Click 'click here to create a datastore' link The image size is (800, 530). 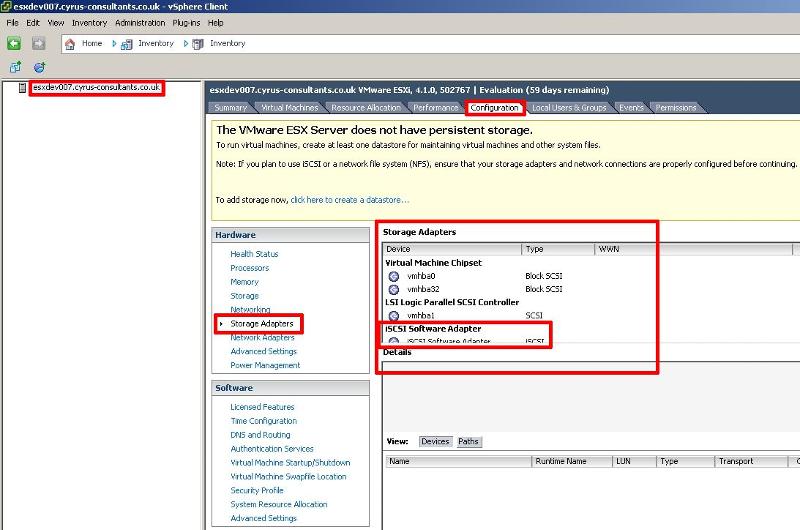tap(349, 200)
